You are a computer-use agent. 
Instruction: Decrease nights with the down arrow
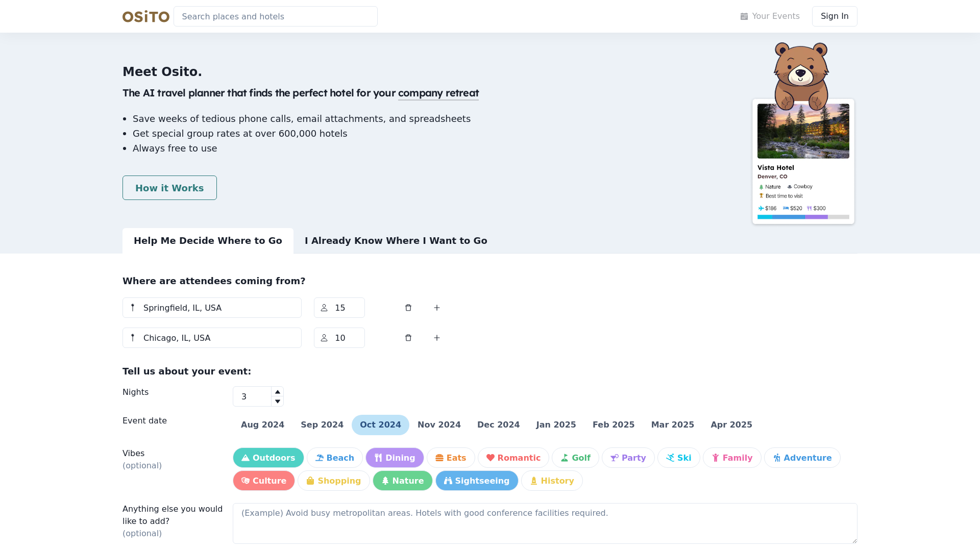tap(277, 402)
